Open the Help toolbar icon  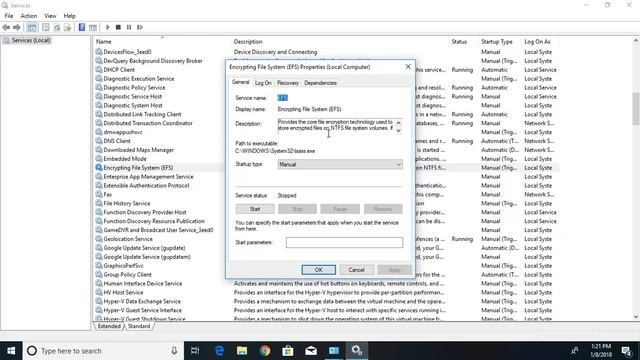pyautogui.click(x=82, y=27)
